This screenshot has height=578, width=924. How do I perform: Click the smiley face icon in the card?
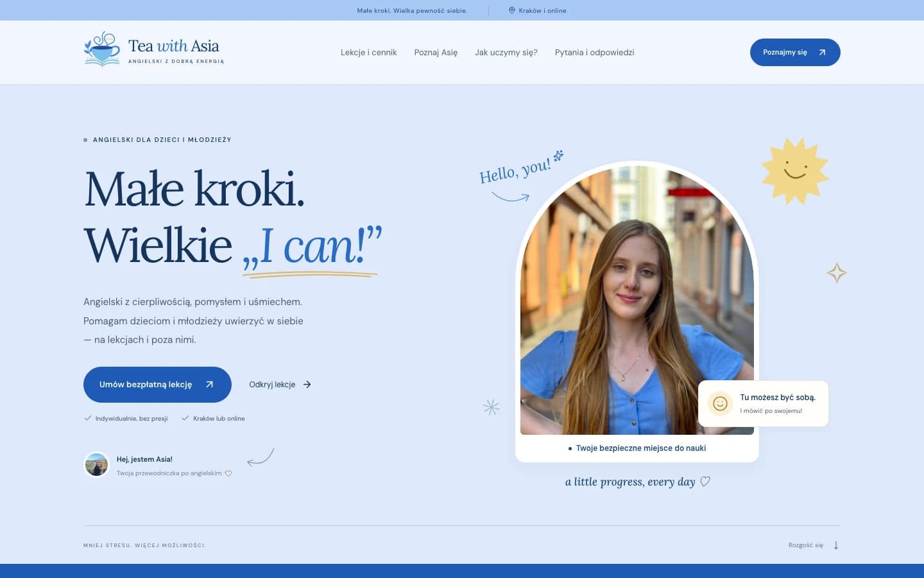pos(720,403)
